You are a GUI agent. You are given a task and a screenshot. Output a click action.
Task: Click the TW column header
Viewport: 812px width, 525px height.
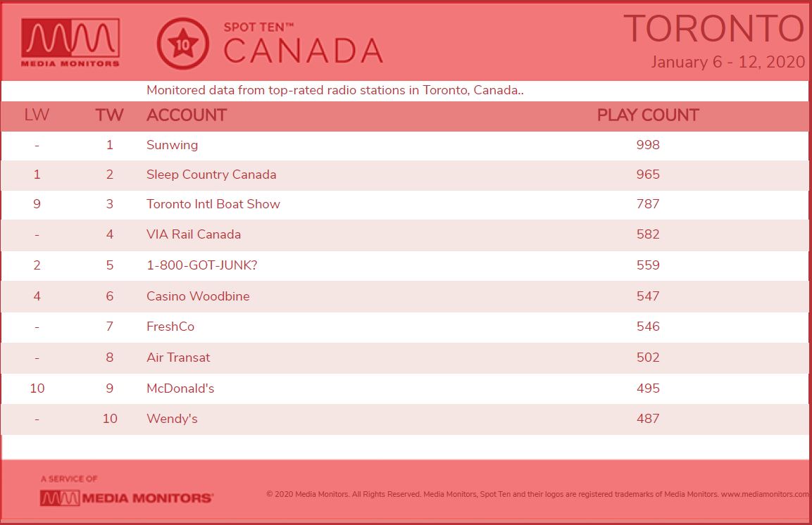pos(109,115)
